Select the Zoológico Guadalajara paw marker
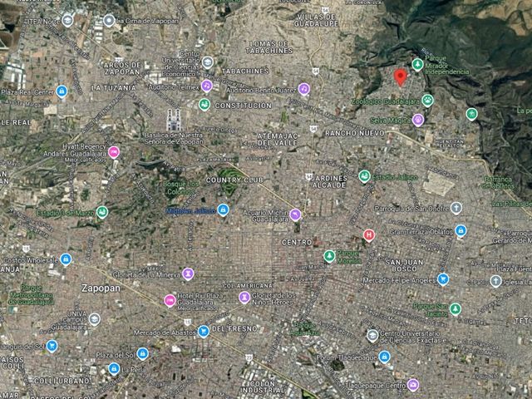Screen dimensions: 532x399 click(428, 101)
